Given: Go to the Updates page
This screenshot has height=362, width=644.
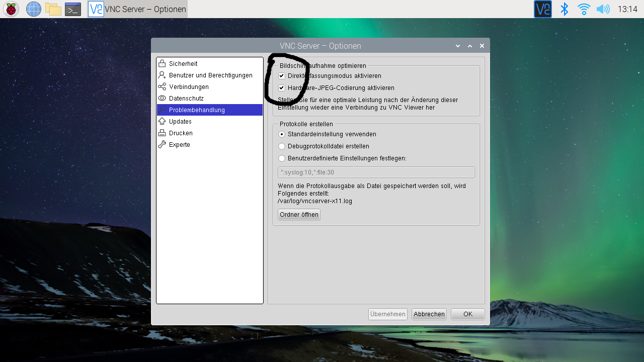Looking at the screenshot, I should [210, 122].
